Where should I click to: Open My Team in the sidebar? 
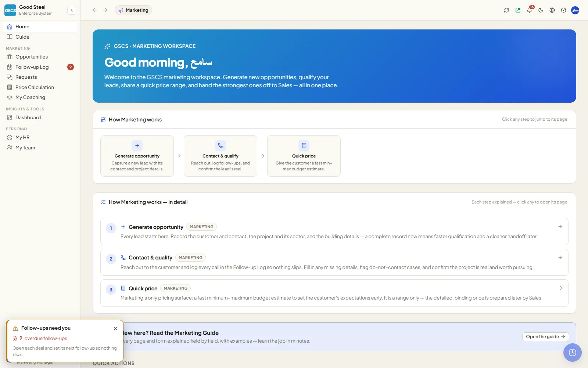(x=40, y=148)
